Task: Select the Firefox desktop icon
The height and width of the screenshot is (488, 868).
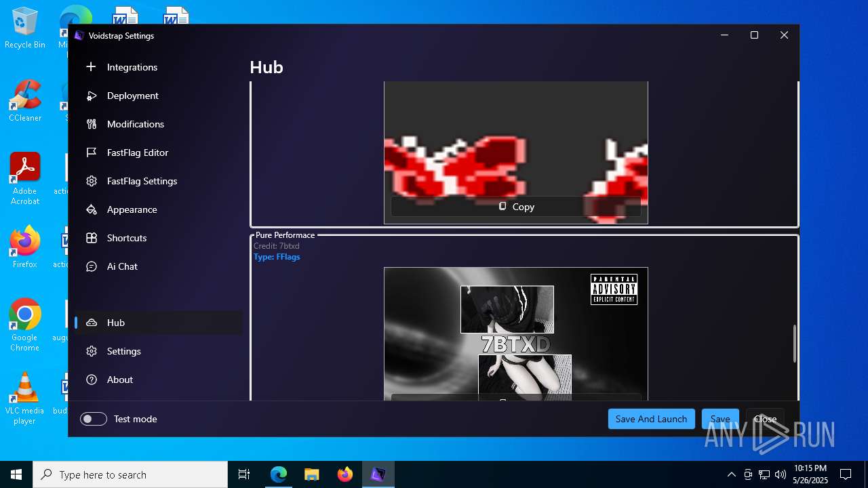Action: click(25, 247)
